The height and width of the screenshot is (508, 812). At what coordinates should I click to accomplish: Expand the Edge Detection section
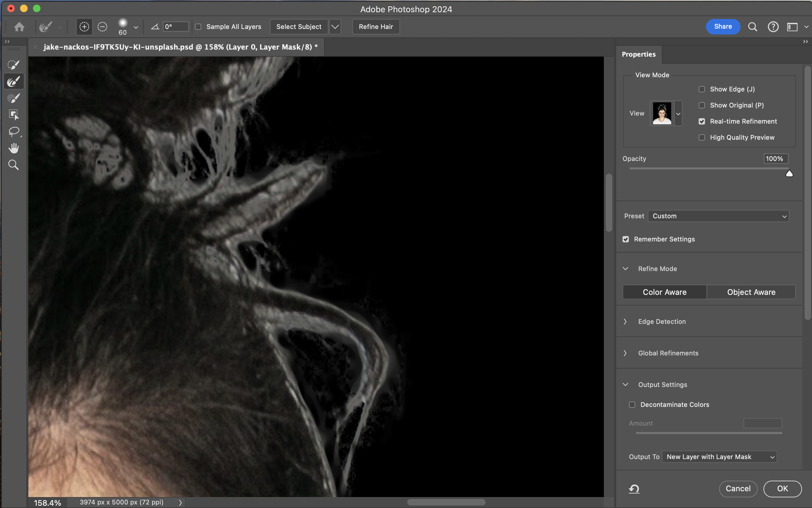[662, 322]
